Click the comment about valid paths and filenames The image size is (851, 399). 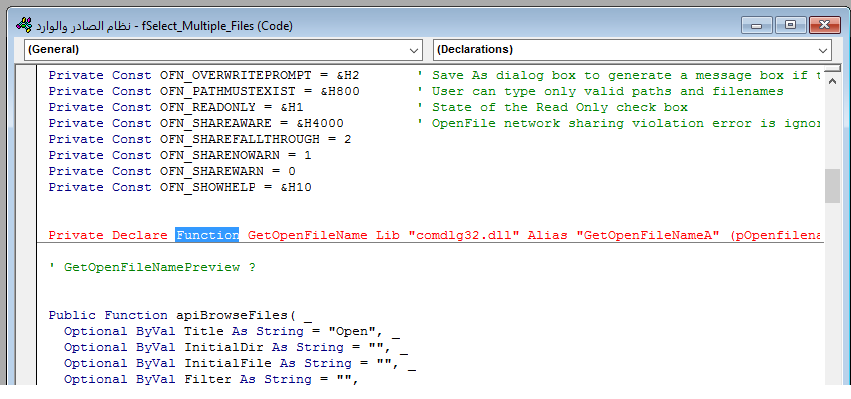(600, 91)
